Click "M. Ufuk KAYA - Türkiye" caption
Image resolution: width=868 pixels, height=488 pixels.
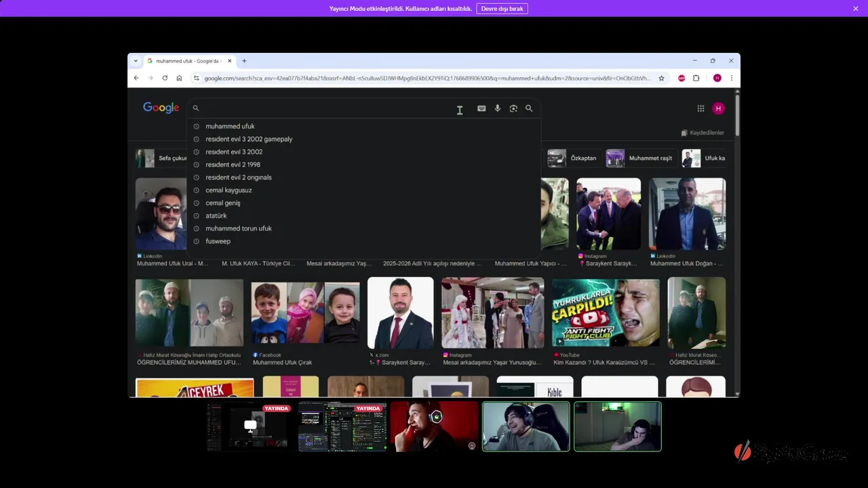coord(258,264)
